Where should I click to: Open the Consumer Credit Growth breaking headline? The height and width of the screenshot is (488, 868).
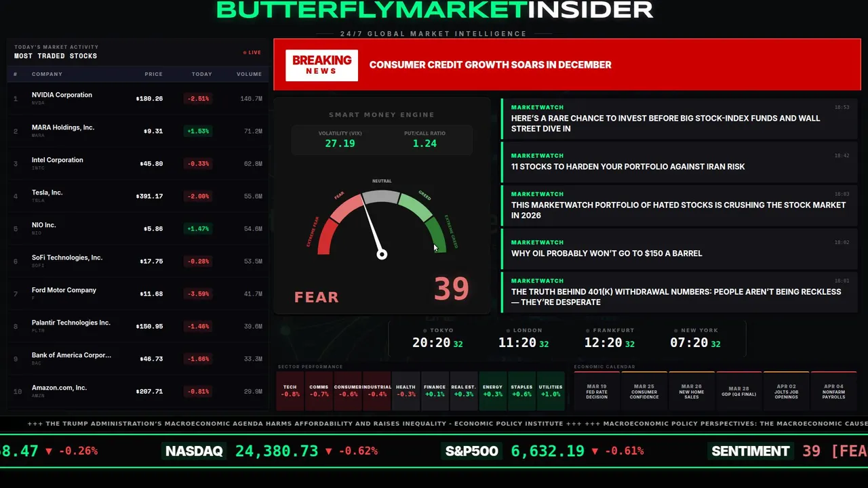pos(490,65)
